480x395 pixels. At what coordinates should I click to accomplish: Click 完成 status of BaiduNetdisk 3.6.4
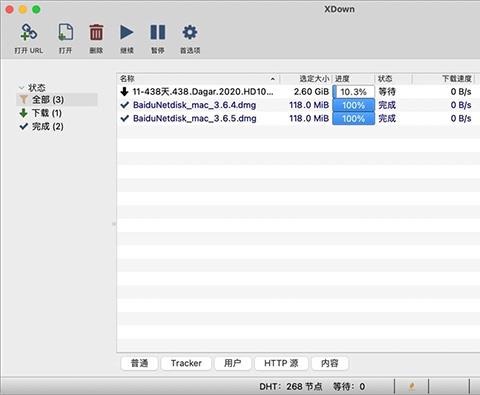[387, 105]
